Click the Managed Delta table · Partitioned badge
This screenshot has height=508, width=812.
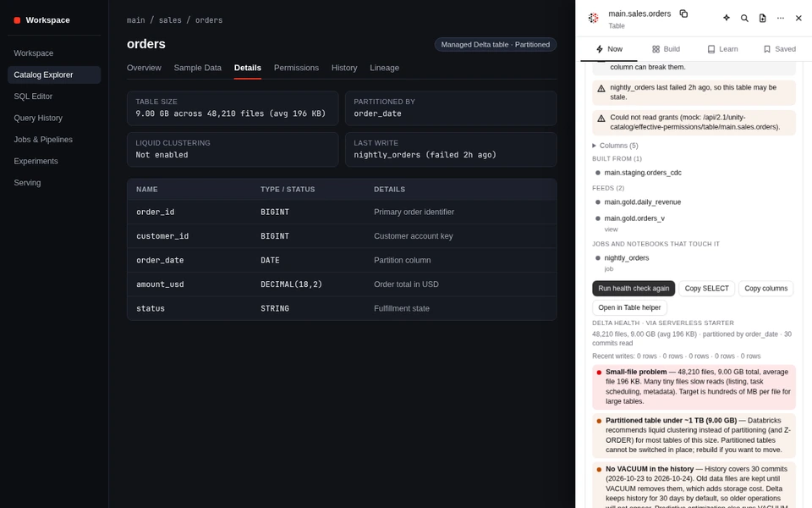click(495, 45)
